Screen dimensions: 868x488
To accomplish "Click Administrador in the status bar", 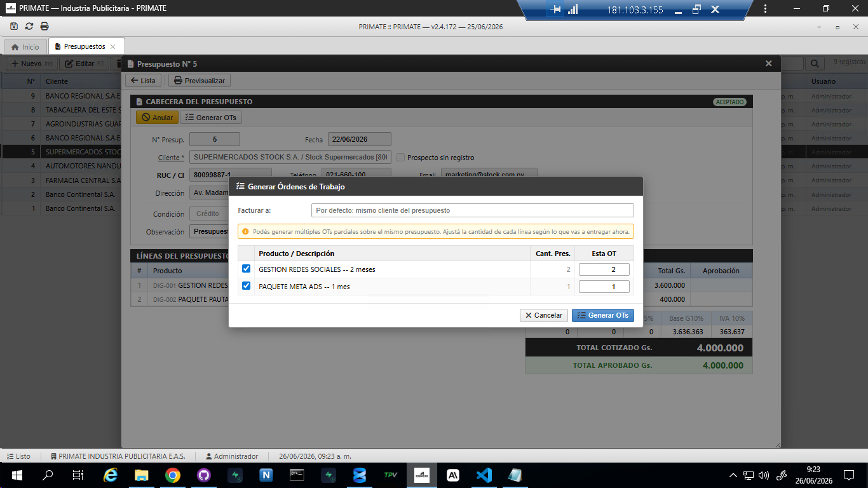I will point(232,456).
